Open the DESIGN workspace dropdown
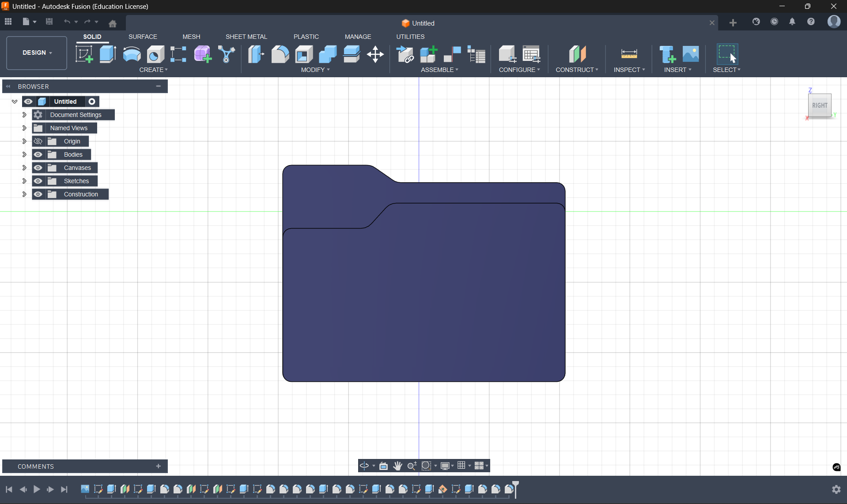Screen dimensions: 847x504 coord(37,53)
